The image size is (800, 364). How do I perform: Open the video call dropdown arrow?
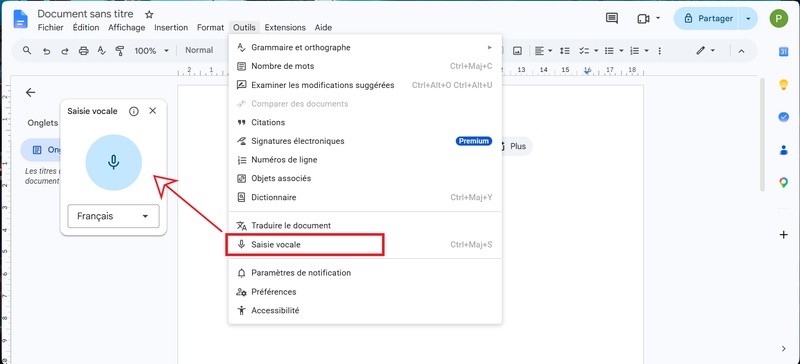point(658,18)
